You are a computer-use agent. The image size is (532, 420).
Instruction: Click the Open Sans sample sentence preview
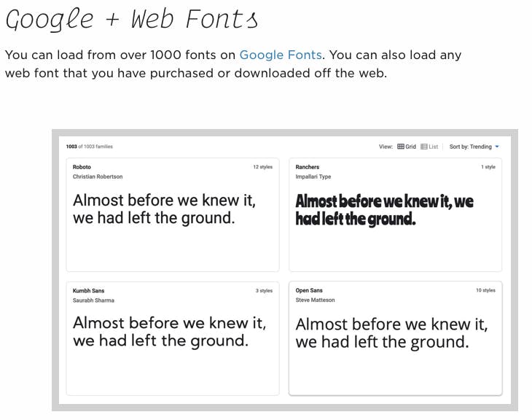(x=391, y=333)
